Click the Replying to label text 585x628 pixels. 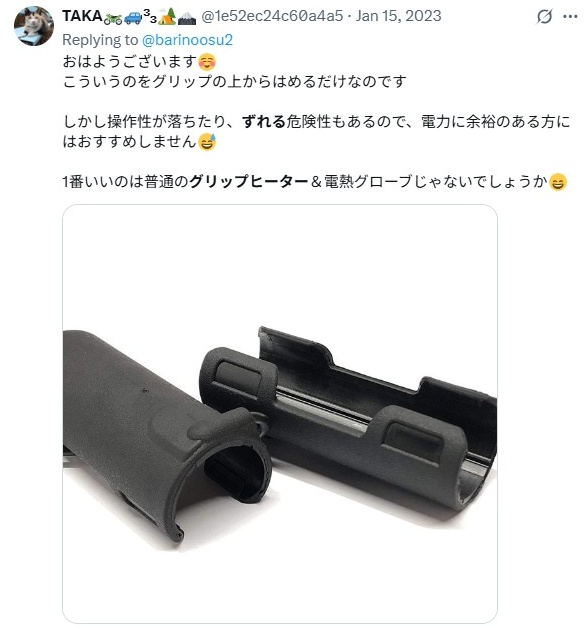coord(100,40)
